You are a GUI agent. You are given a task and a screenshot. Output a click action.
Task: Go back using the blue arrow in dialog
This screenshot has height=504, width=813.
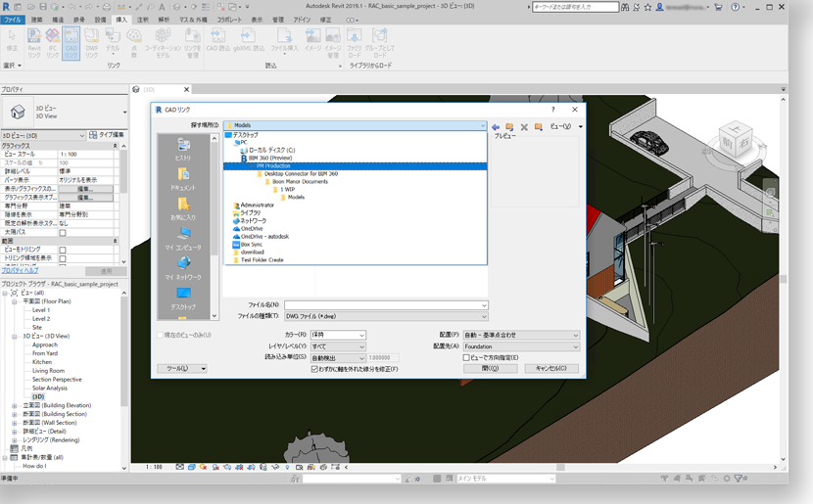click(x=496, y=127)
